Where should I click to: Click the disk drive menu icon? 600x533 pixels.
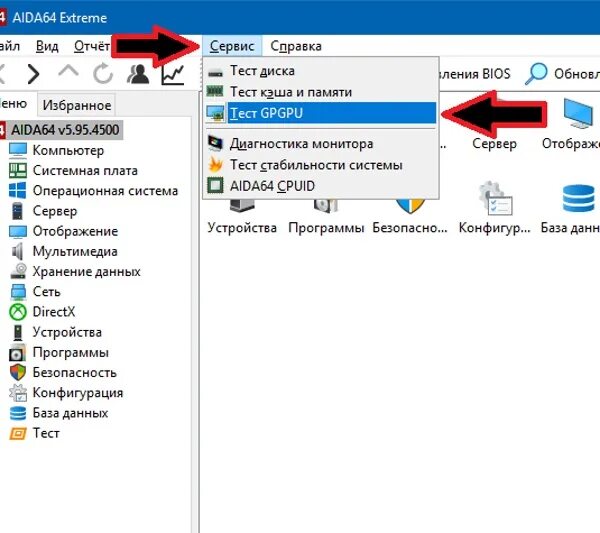pos(215,73)
